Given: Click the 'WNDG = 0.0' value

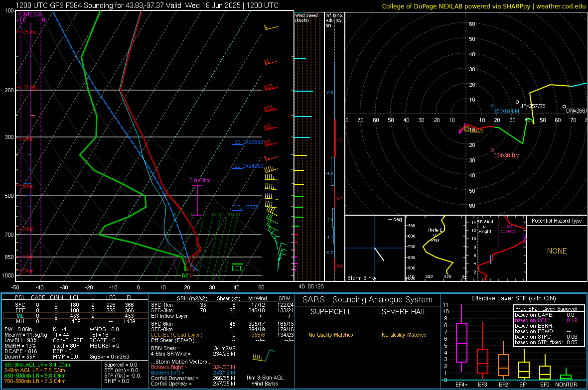Looking at the screenshot, I should tap(104, 329).
